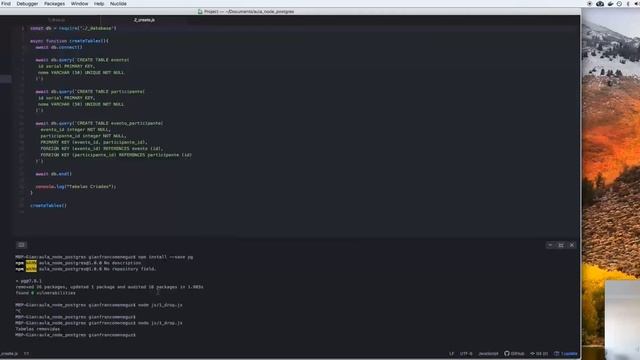This screenshot has height=360, width=640.
Task: Click the "async function createTables" line
Action: click(x=69, y=41)
